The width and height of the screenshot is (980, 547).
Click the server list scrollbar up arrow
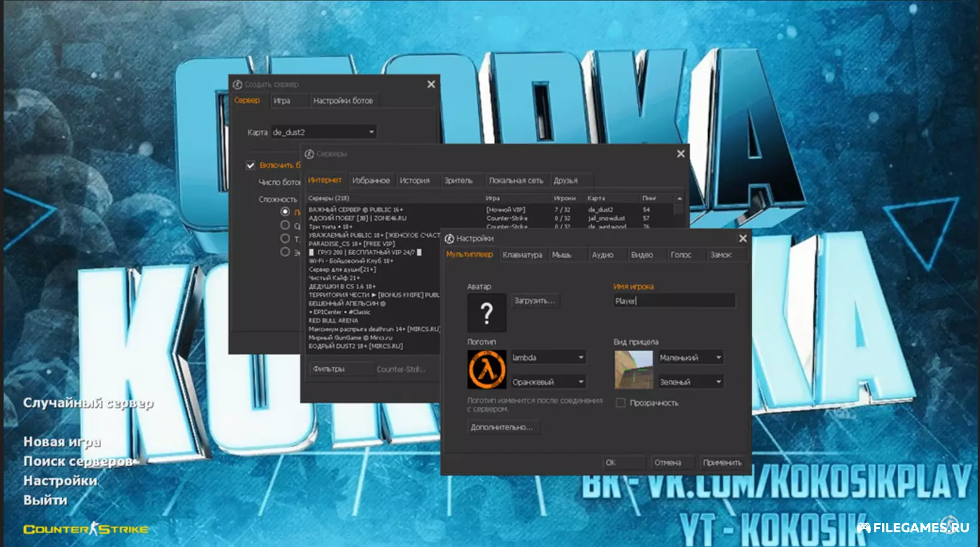pos(679,198)
